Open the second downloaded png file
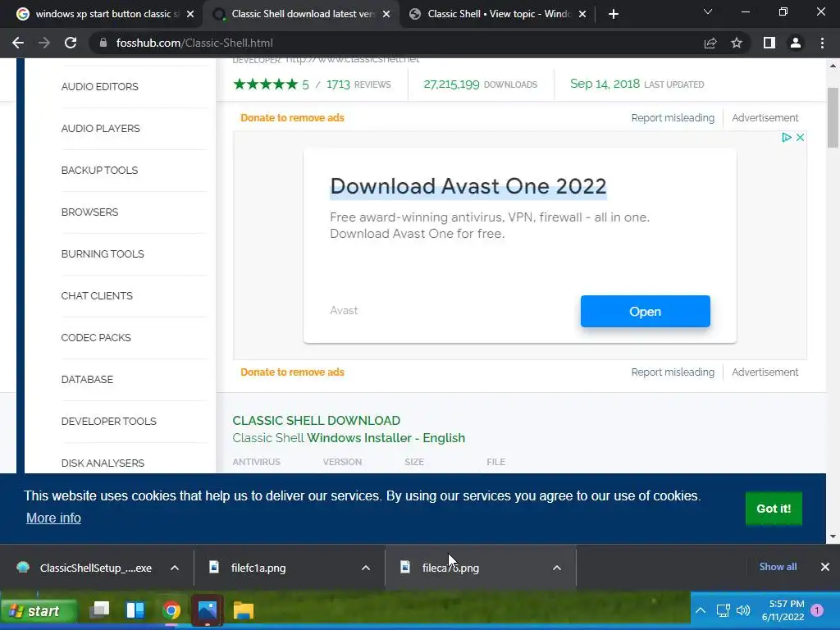840x630 pixels. pos(449,568)
